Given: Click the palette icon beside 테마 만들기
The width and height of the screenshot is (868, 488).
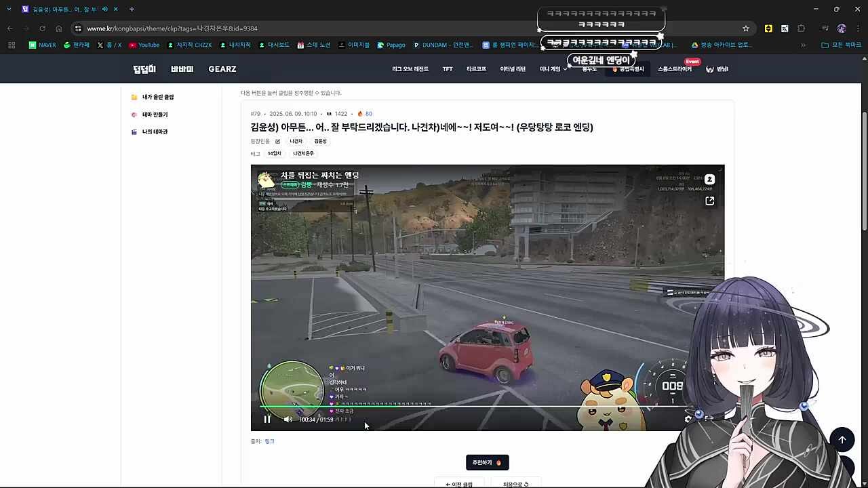Looking at the screenshot, I should pos(134,115).
